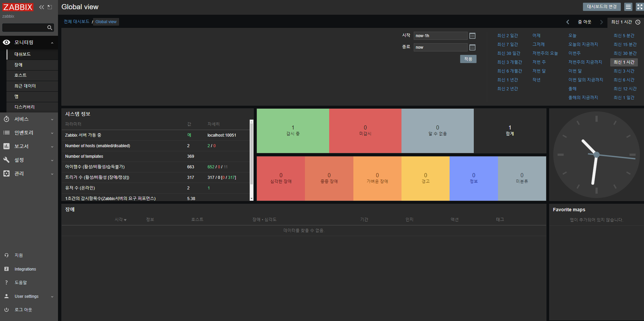Select the 최신 5 분간 time range
The height and width of the screenshot is (321, 644).
624,35
